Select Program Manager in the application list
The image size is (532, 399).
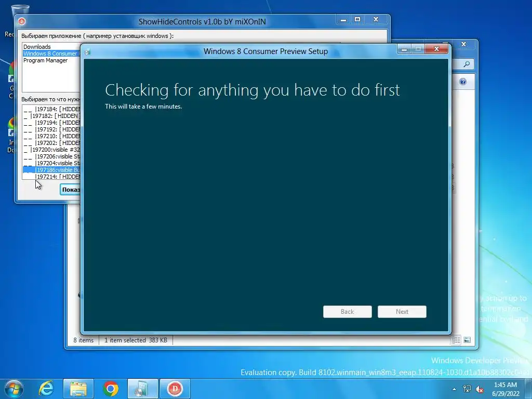tap(46, 60)
